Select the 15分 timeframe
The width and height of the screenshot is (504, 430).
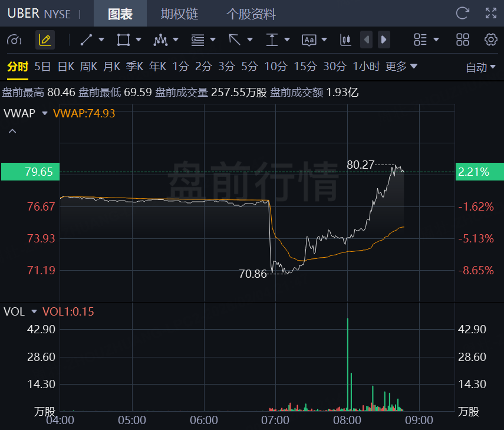[x=305, y=67]
